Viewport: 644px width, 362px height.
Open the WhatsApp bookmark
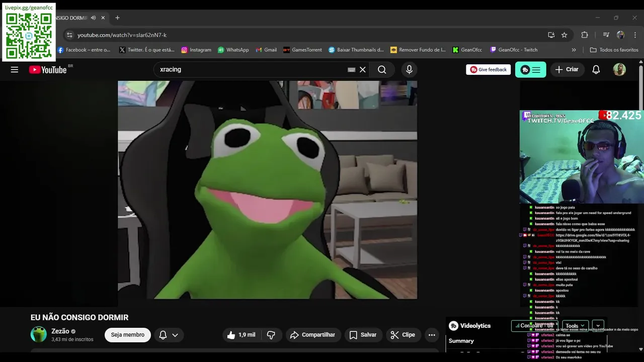point(233,50)
